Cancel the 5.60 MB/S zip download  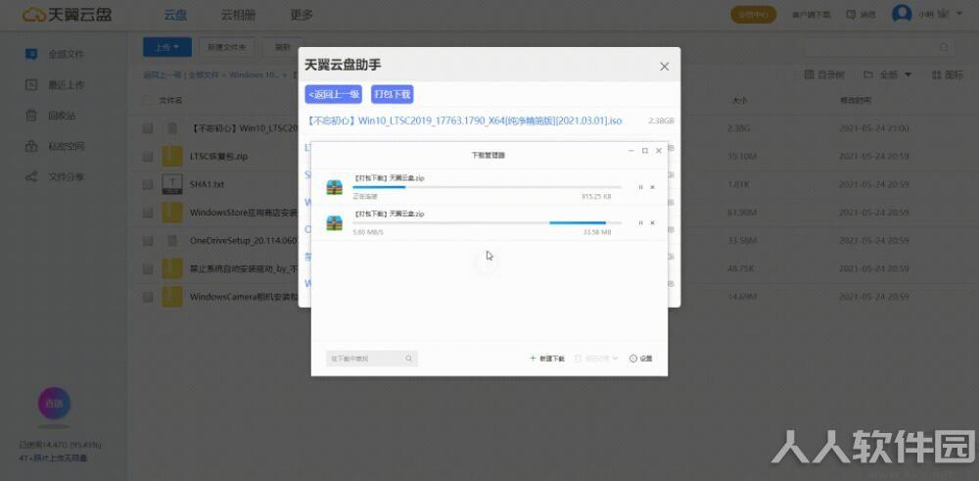tap(652, 222)
